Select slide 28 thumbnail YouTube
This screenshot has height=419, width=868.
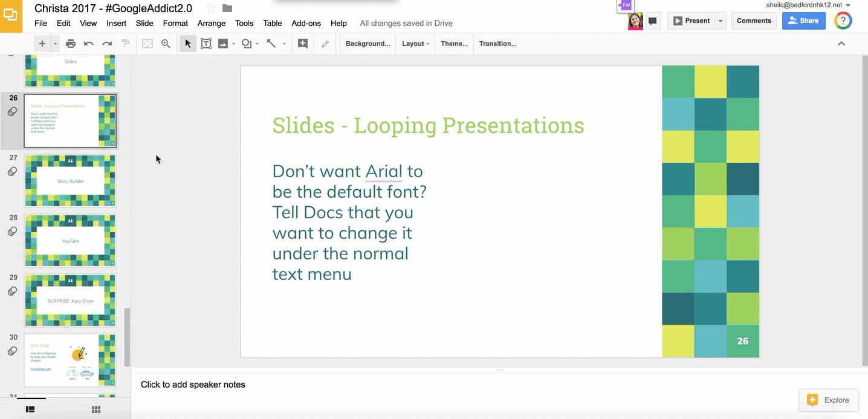point(70,241)
